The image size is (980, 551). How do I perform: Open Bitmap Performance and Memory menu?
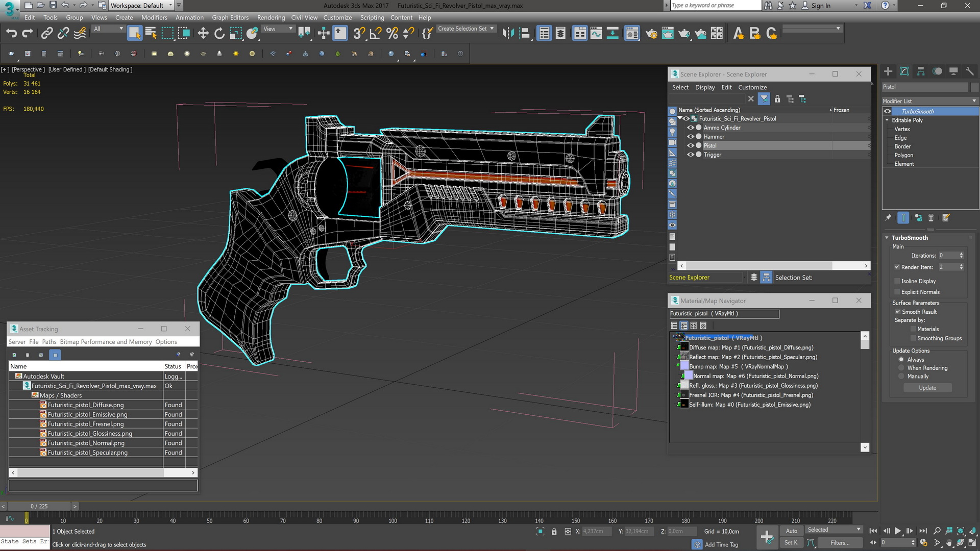click(x=106, y=342)
